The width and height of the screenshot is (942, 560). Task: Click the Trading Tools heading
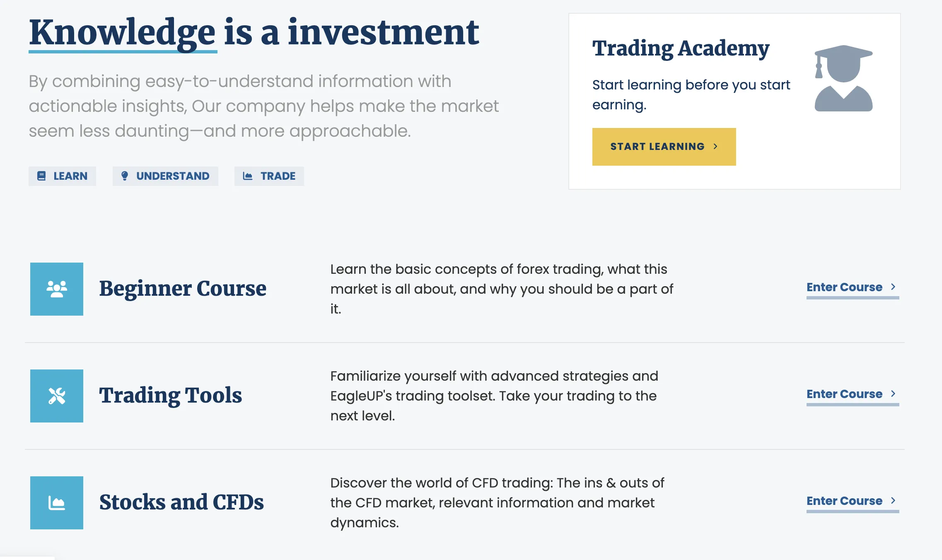coord(171,395)
